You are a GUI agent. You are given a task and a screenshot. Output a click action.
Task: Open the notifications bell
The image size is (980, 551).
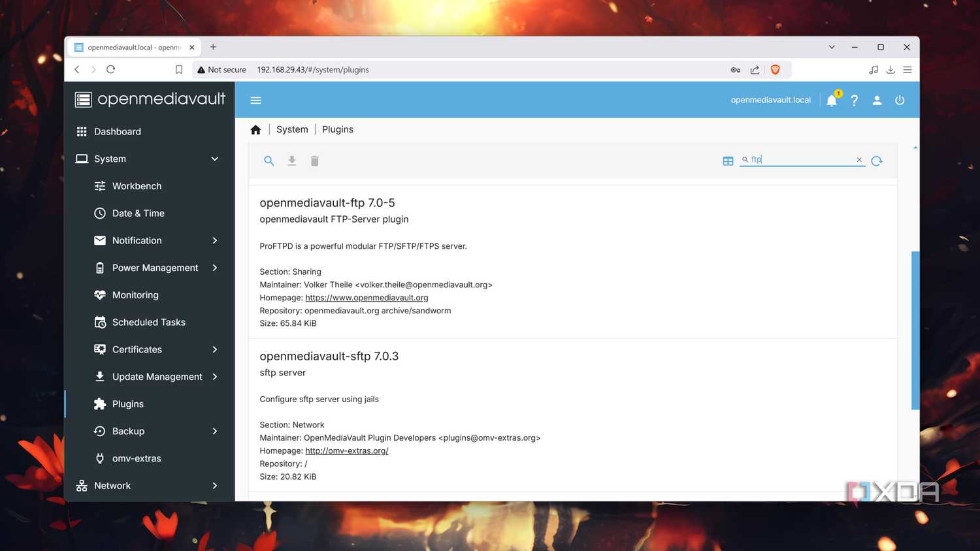pyautogui.click(x=832, y=101)
